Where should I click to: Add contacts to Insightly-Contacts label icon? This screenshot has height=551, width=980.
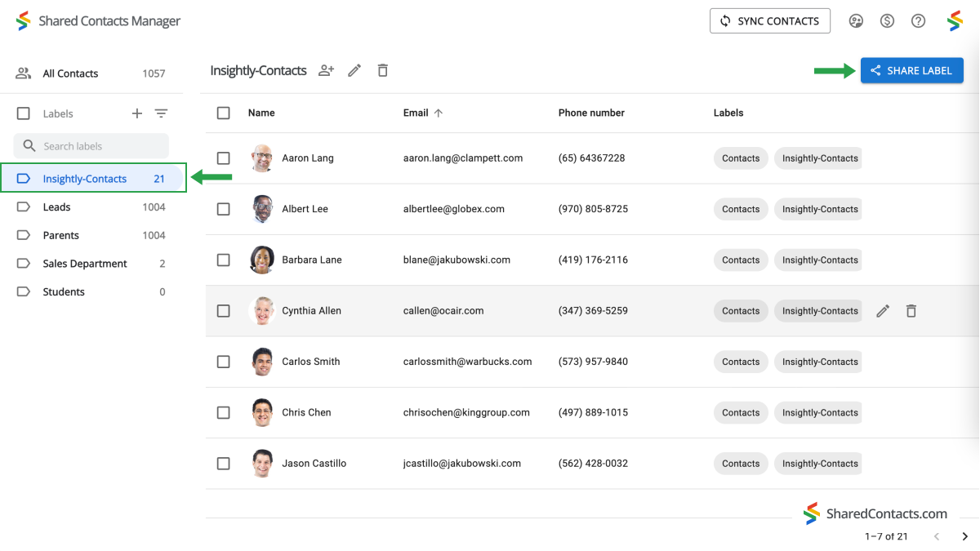coord(326,70)
